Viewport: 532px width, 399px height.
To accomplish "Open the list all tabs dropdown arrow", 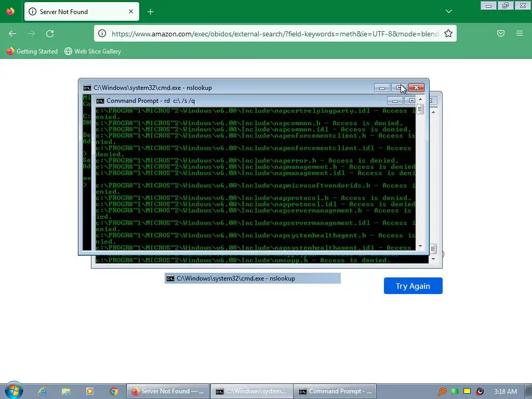I will pos(449,11).
